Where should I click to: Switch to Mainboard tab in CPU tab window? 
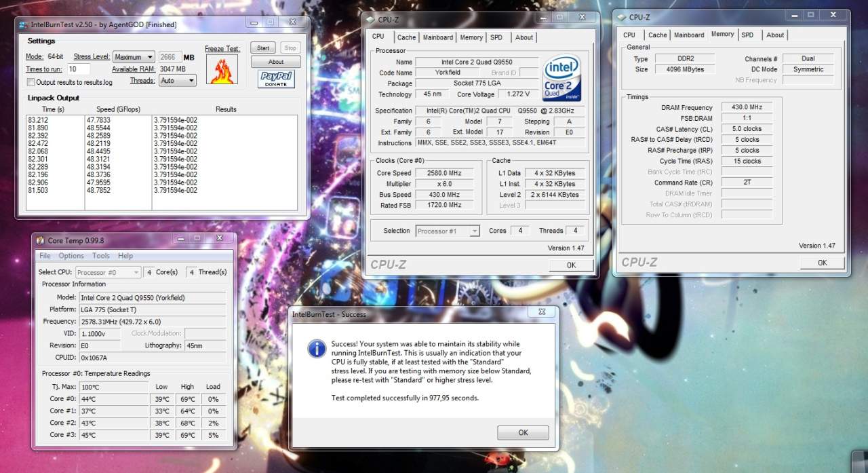438,37
